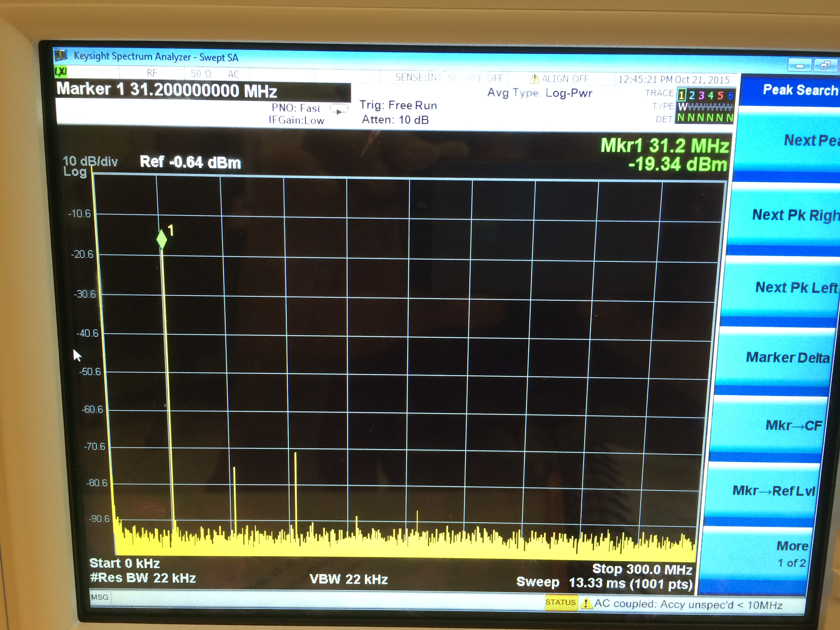This screenshot has width=840, height=630.
Task: Select trace number 1 indicator
Action: tap(682, 95)
